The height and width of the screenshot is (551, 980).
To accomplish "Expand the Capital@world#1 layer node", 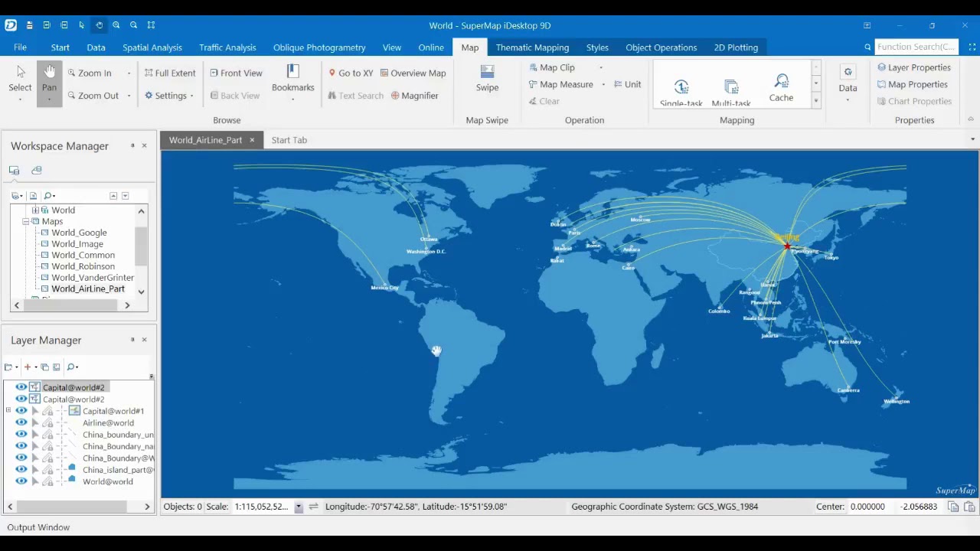I will click(8, 411).
